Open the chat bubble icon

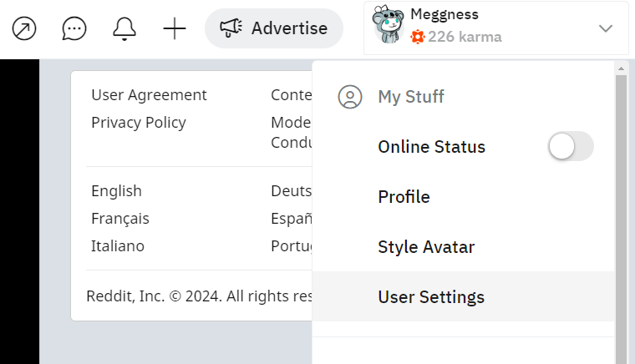coord(74,29)
